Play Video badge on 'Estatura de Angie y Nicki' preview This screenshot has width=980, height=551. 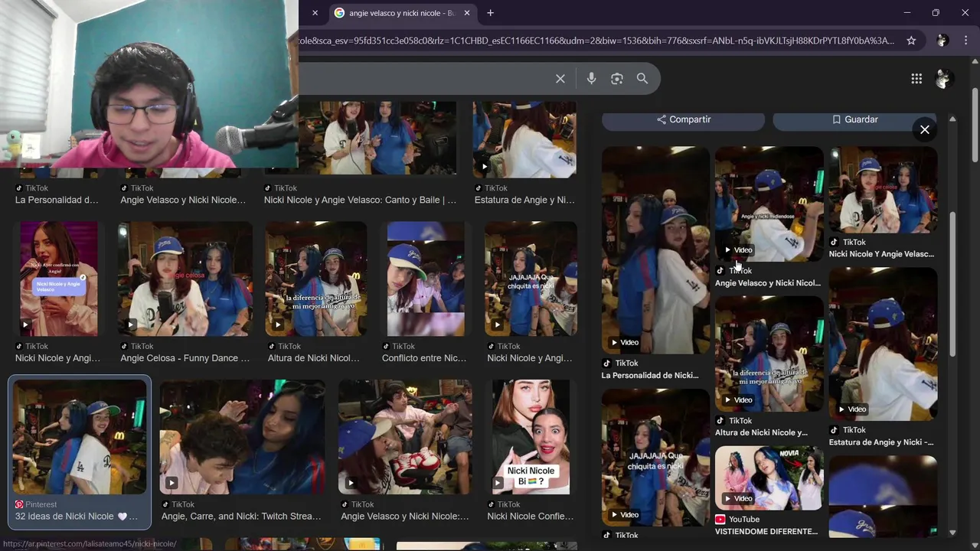point(852,409)
